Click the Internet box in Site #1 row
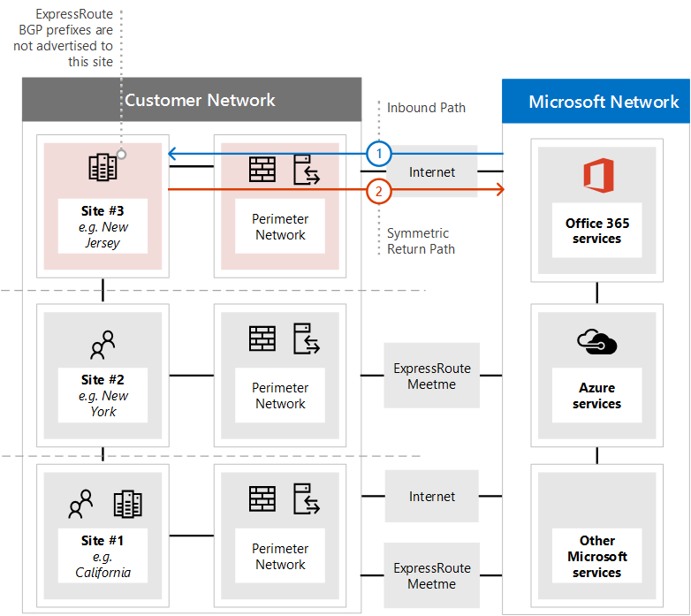Viewport: 691px width, 616px height. click(432, 496)
